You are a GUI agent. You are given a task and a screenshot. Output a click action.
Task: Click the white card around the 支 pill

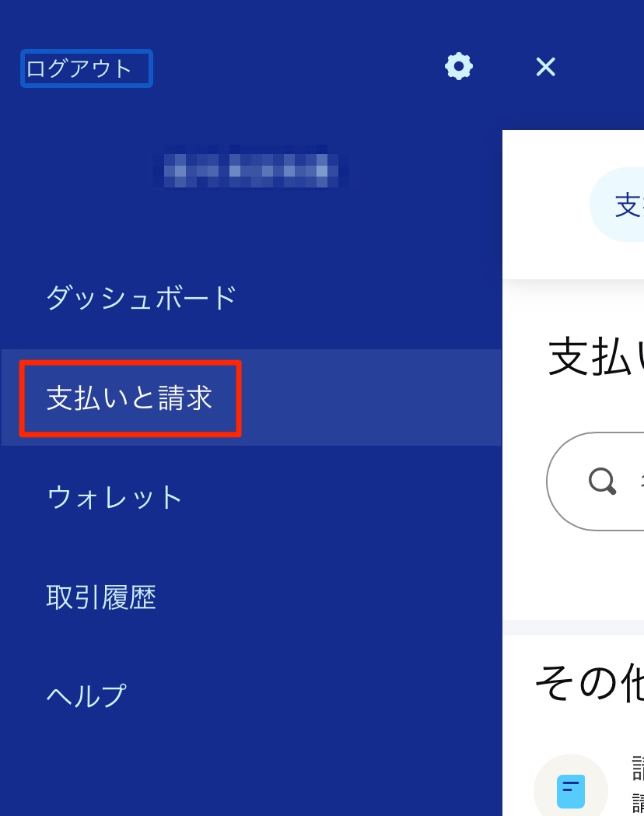[x=573, y=205]
